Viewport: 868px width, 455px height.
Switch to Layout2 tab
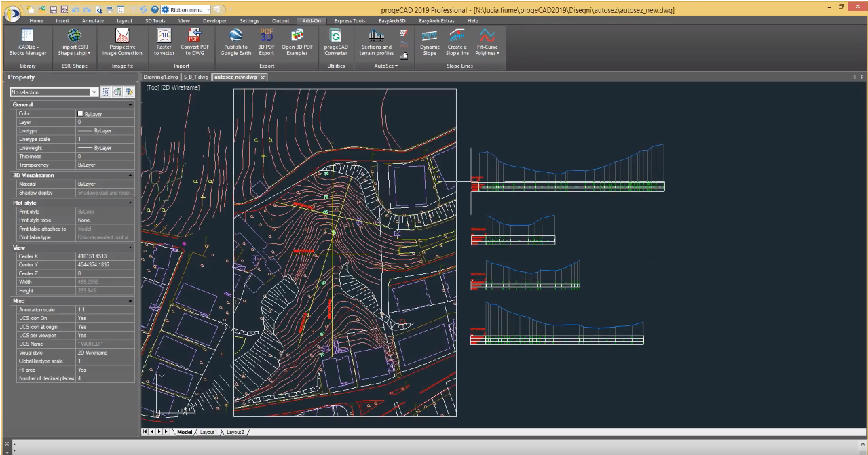235,432
